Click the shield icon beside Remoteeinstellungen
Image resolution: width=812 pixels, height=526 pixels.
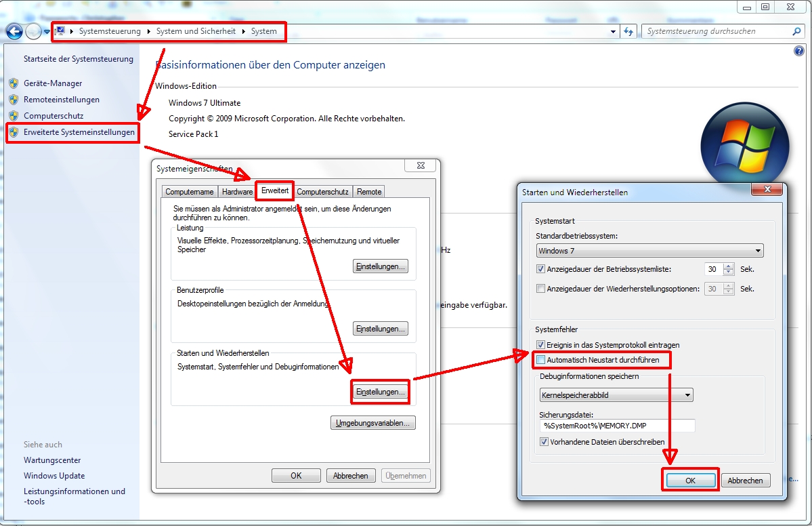point(14,100)
